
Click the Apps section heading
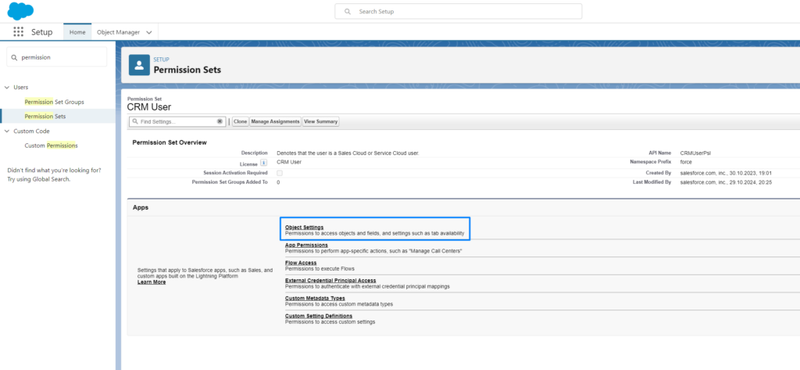pos(140,208)
